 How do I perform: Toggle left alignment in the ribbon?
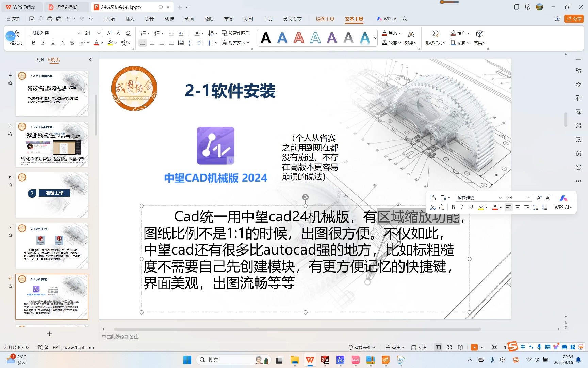tap(143, 43)
